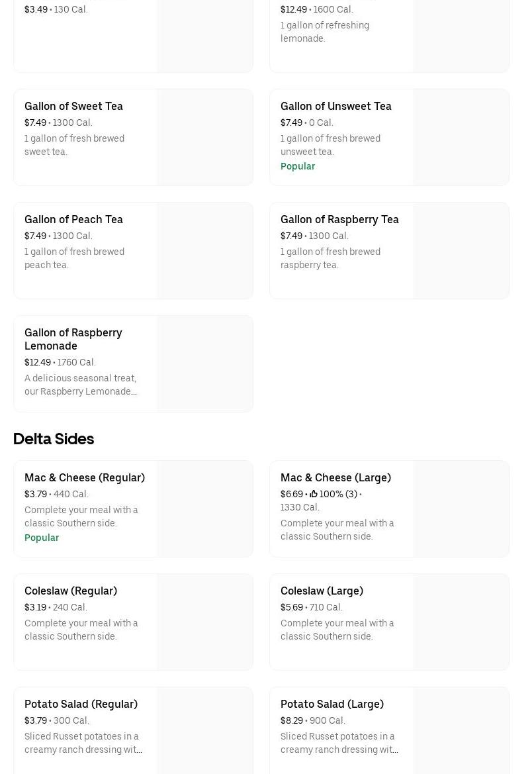Click the Popular label under Unsweet Tea
Image resolution: width=532 pixels, height=774 pixels.
click(x=298, y=166)
